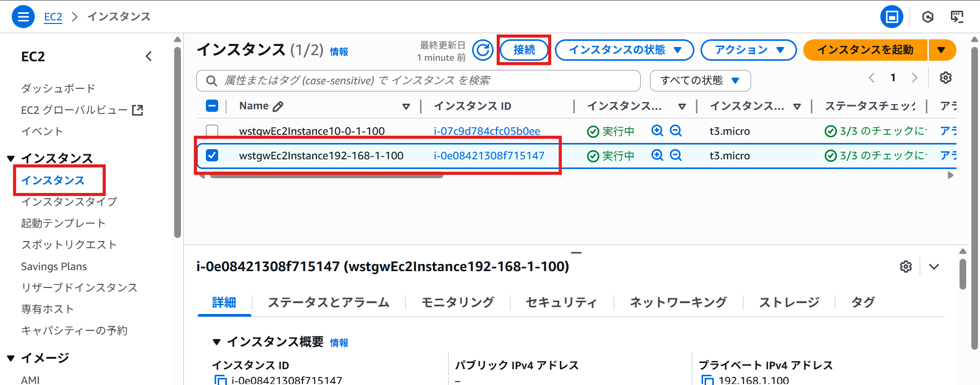
Task: Open インスタンスタイプ in the sidebar
Action: click(x=69, y=202)
